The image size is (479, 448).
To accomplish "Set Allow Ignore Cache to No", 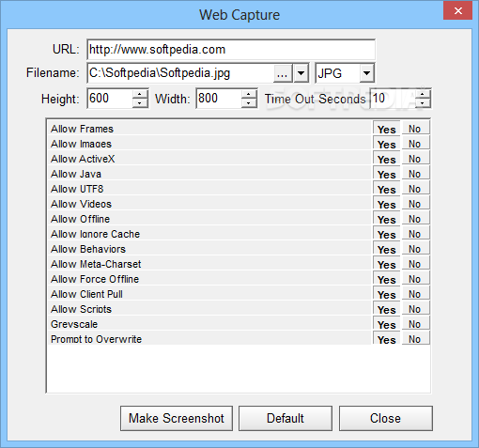I will (x=415, y=234).
